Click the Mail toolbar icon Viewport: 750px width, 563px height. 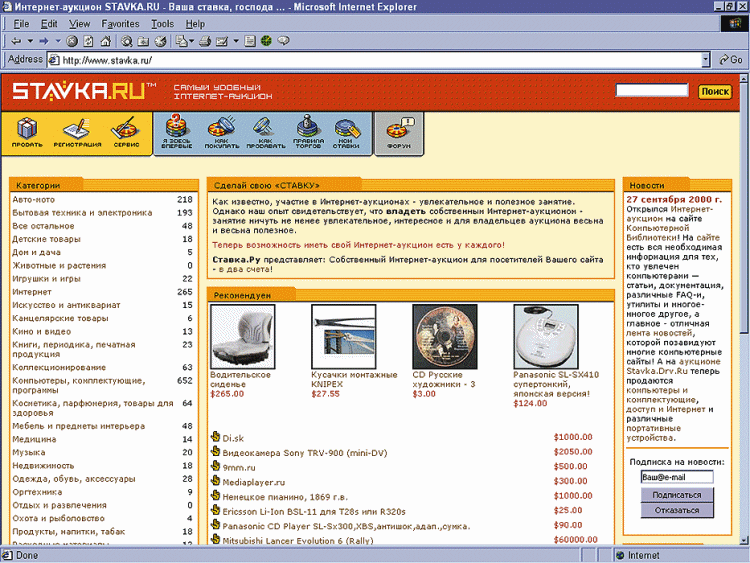point(181,41)
